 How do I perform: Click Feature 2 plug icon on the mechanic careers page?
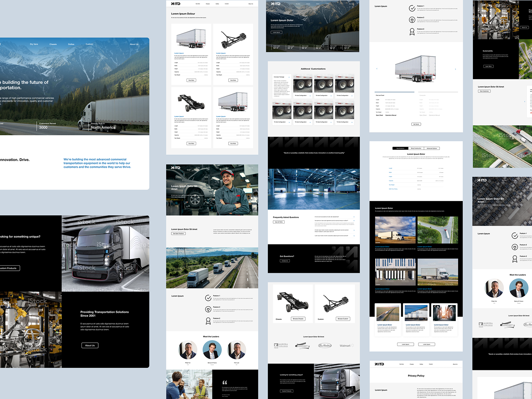coord(208,309)
